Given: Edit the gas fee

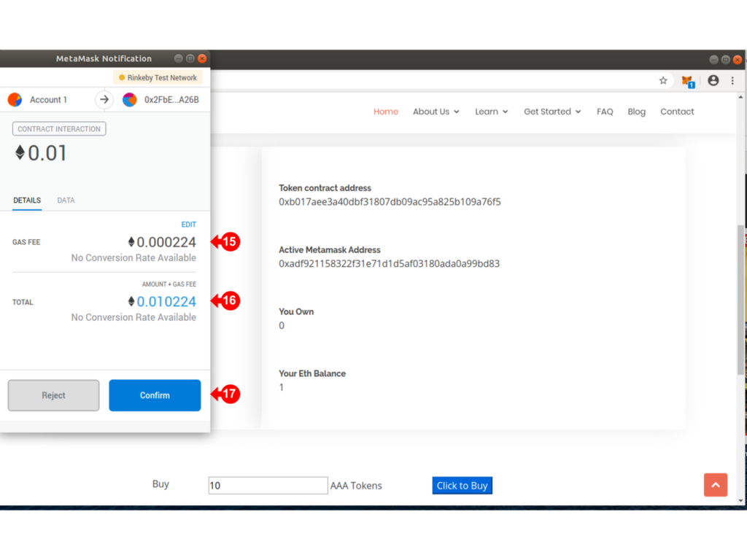Looking at the screenshot, I should click(189, 225).
